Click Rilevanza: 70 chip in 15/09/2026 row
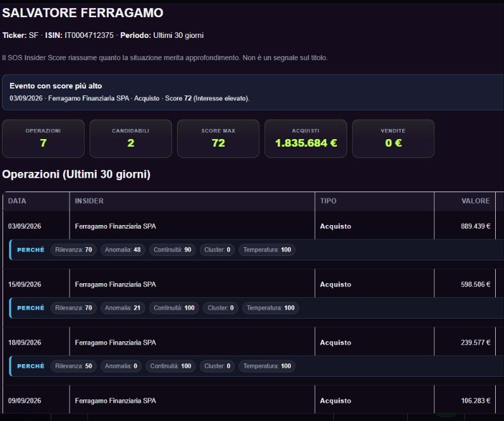The height and width of the screenshot is (421, 504). (x=73, y=308)
